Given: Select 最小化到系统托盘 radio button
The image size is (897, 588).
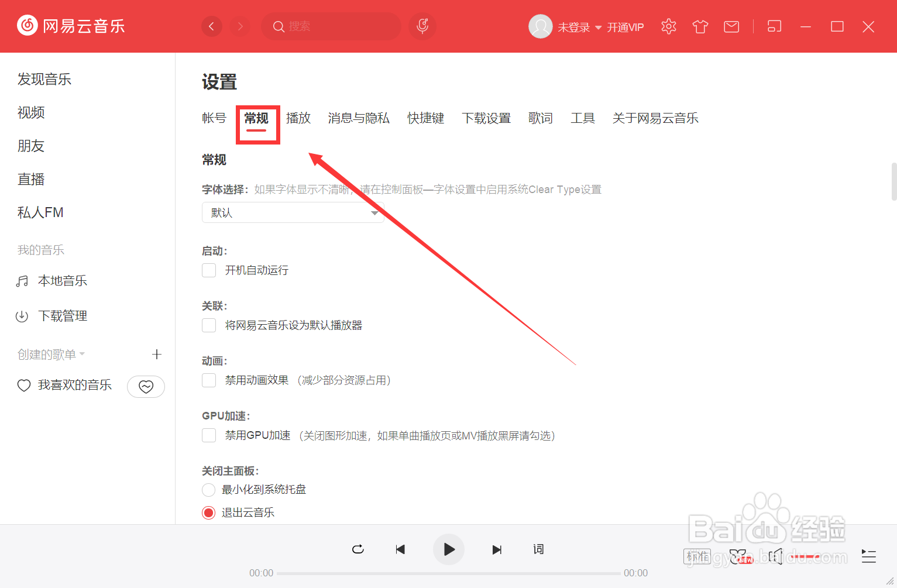Looking at the screenshot, I should 209,489.
